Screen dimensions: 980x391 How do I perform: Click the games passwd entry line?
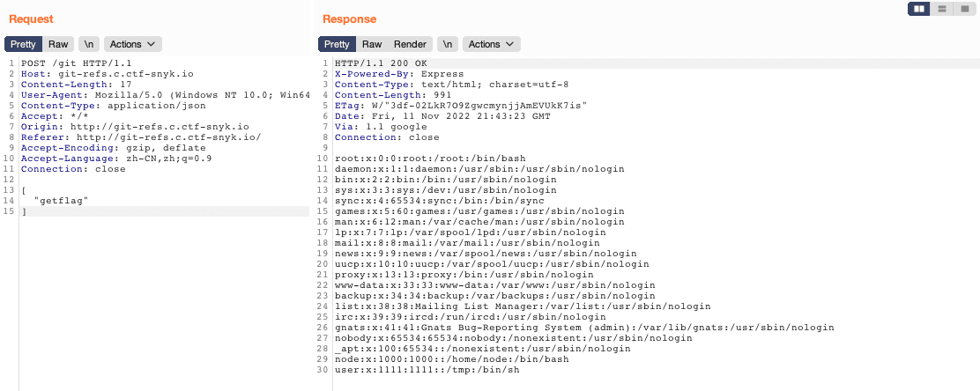coord(479,211)
